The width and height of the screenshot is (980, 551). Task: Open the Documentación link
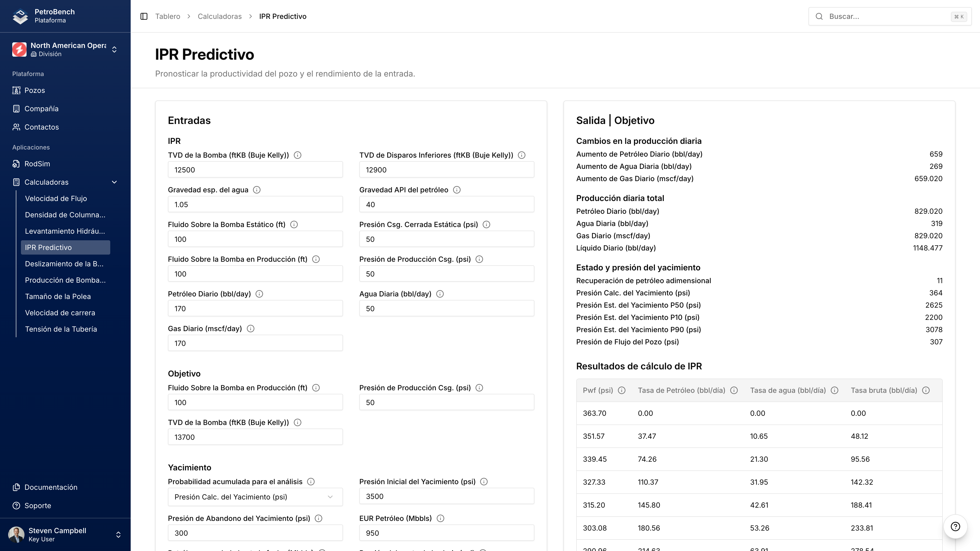click(51, 487)
